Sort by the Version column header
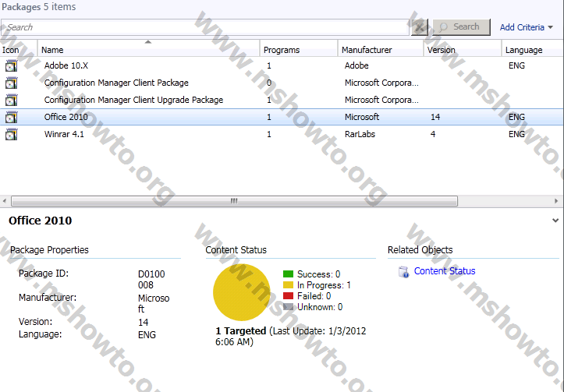The width and height of the screenshot is (564, 392). click(463, 50)
